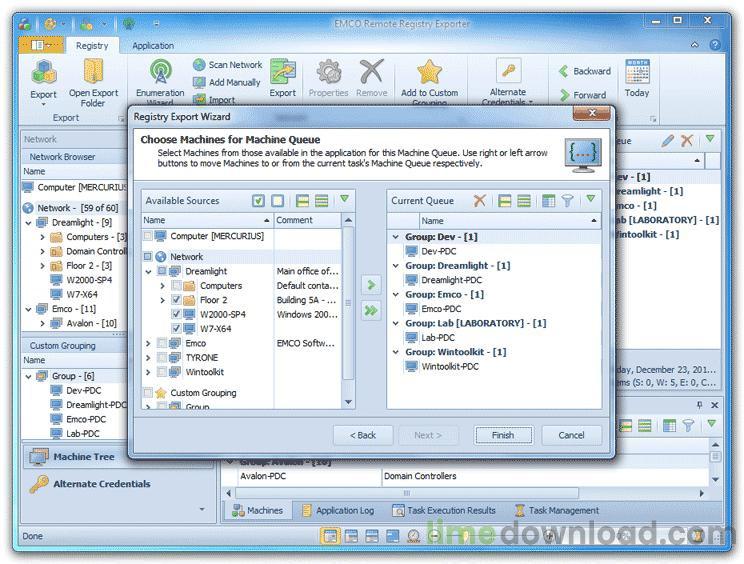
Task: Click the filter funnel icon in Current Queue
Action: tap(567, 201)
